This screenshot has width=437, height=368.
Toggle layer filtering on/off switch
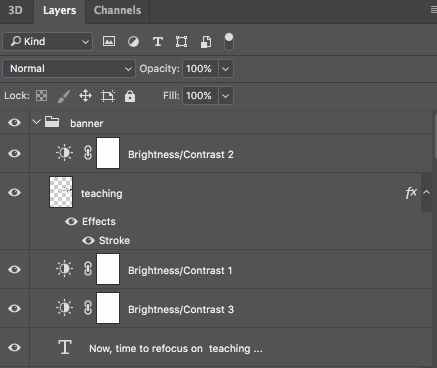pyautogui.click(x=229, y=42)
